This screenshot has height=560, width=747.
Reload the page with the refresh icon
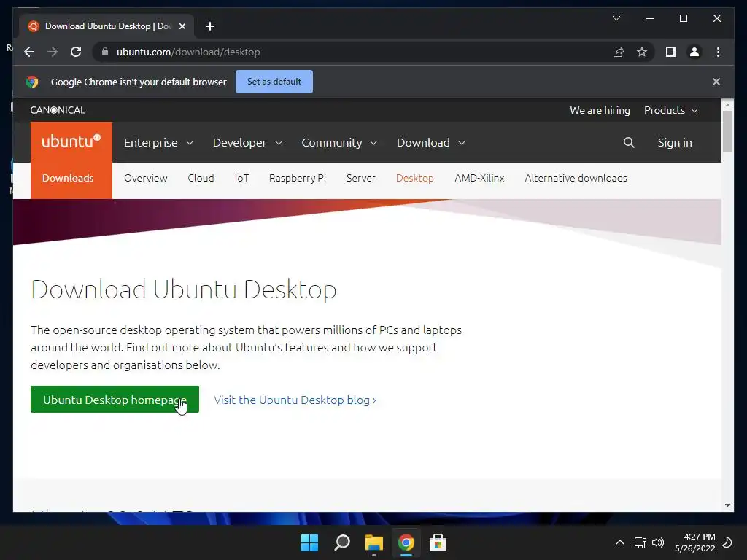(76, 52)
